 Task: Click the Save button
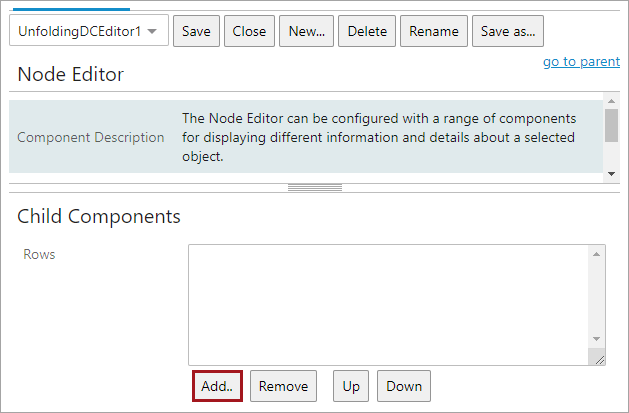(x=196, y=31)
